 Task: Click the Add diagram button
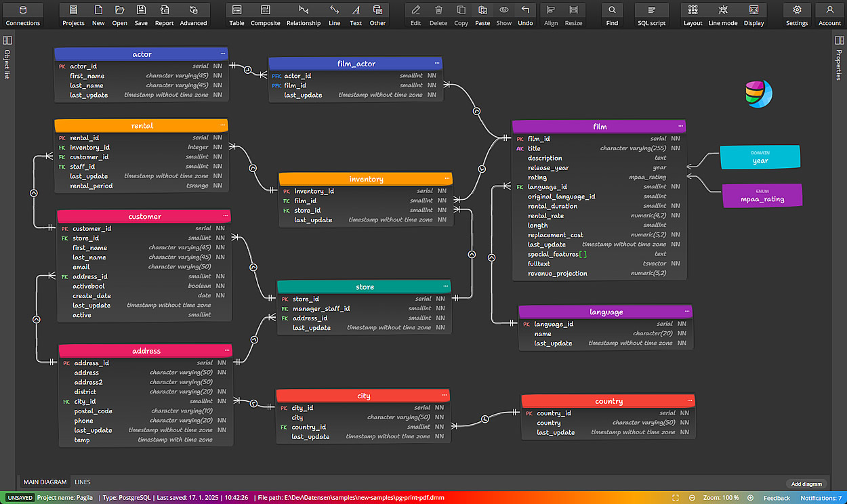806,484
